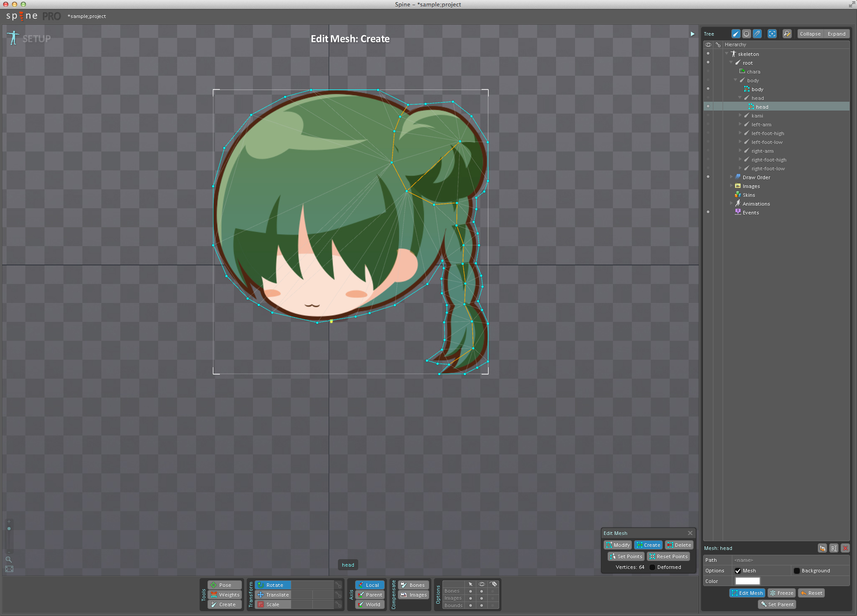Toggle visibility dot for Draw Order row
857x616 pixels.
(708, 177)
